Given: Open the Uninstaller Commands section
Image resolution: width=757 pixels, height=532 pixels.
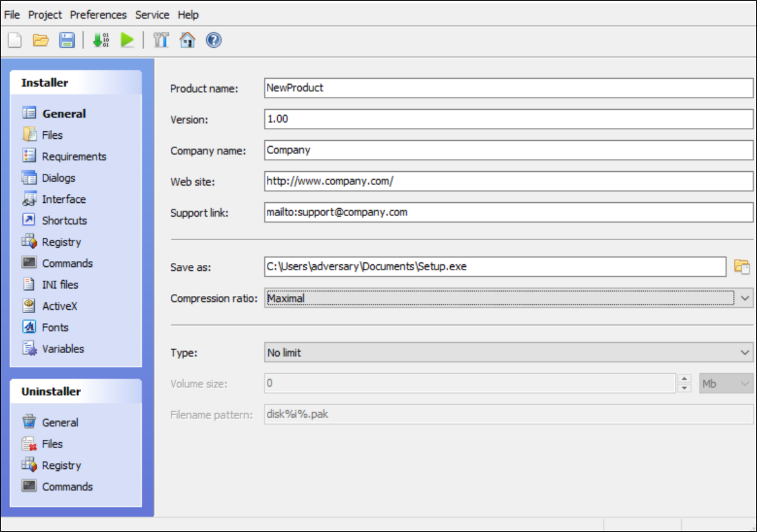Looking at the screenshot, I should point(67,486).
